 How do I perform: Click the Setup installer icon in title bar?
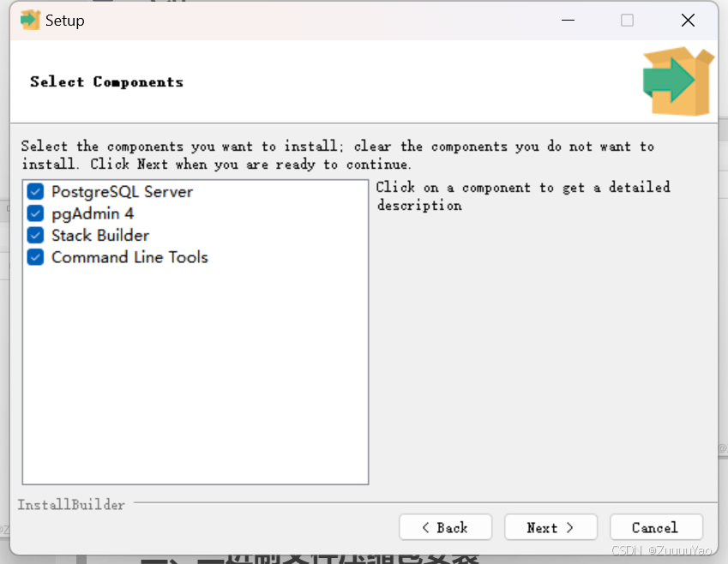(30, 20)
